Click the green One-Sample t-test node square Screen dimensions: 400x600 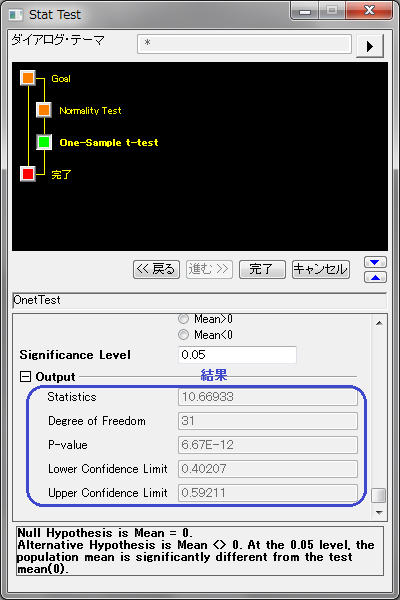coord(44,142)
